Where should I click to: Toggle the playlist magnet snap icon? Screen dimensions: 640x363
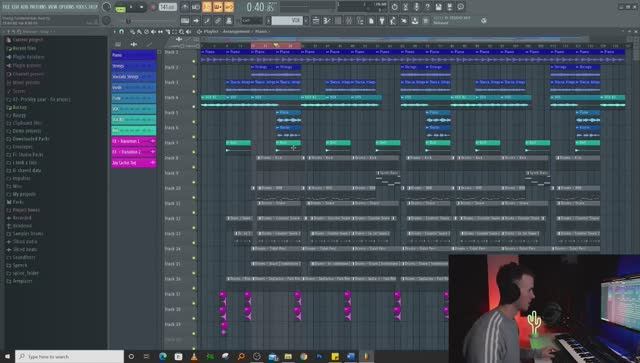(x=121, y=31)
